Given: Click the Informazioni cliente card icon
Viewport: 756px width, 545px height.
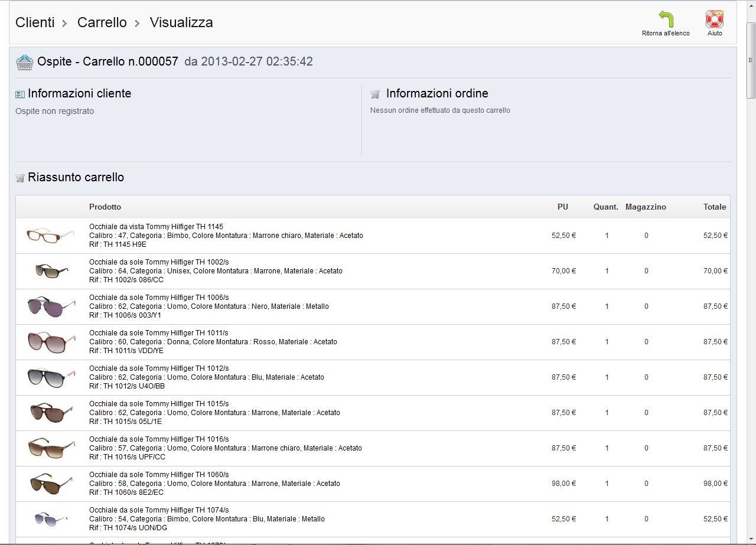Looking at the screenshot, I should pyautogui.click(x=20, y=94).
